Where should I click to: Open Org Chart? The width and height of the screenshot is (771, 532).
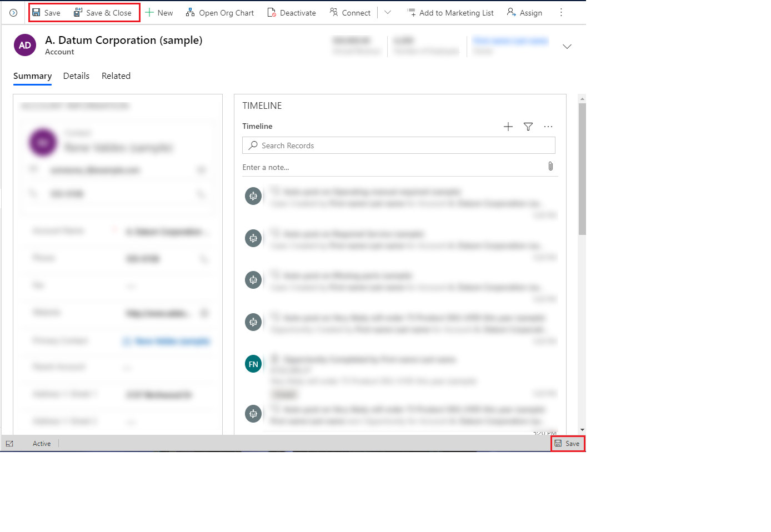tap(220, 13)
